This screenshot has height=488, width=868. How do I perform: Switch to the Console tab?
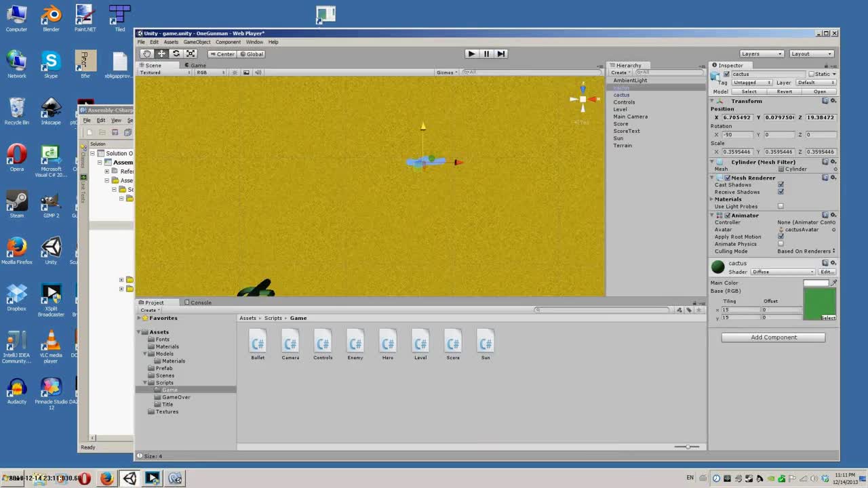click(x=197, y=302)
